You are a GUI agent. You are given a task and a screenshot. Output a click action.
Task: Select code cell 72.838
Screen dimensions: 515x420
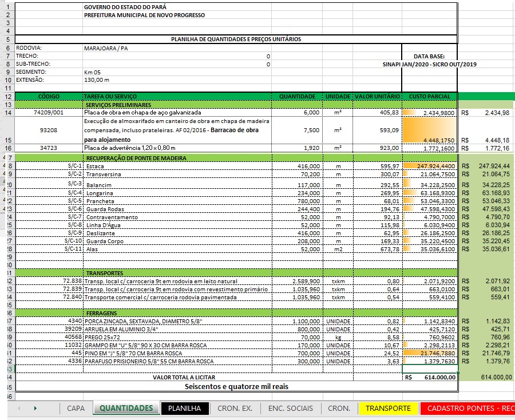[49, 281]
